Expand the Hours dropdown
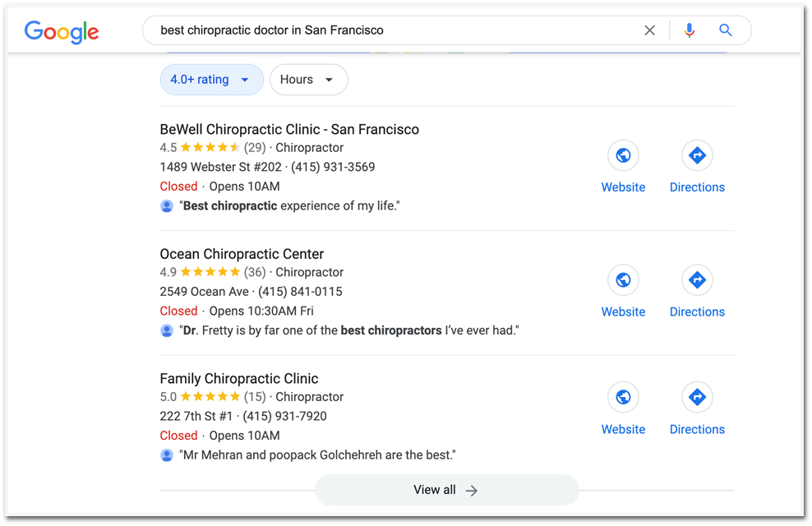812x526 pixels. [330, 80]
